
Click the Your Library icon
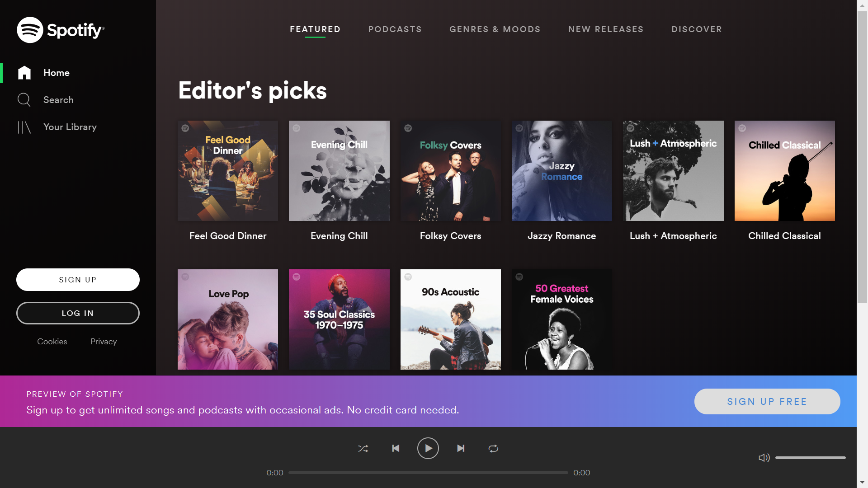24,127
